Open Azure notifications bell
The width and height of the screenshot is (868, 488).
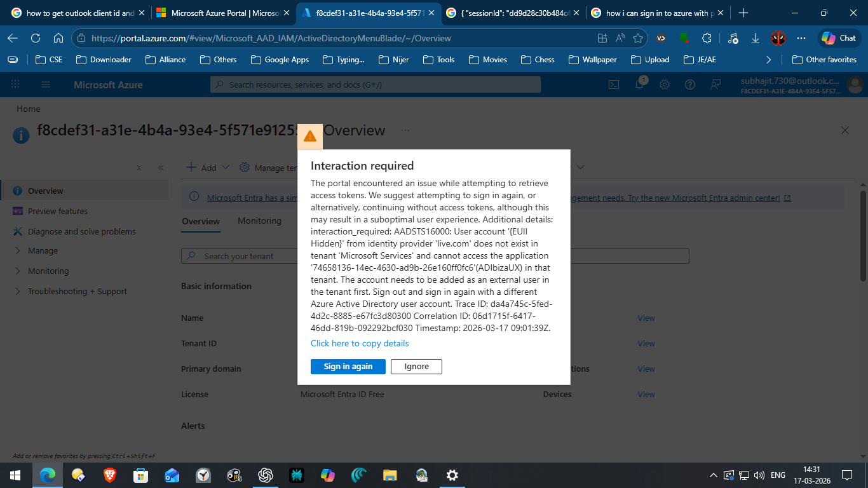pos(640,85)
